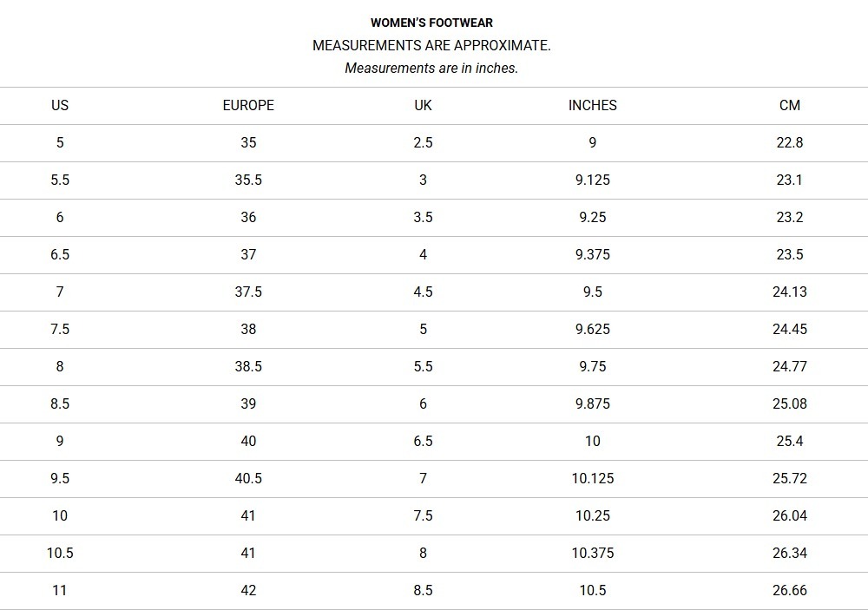The image size is (868, 610).
Task: Select the EUROPE column header
Action: tap(248, 105)
